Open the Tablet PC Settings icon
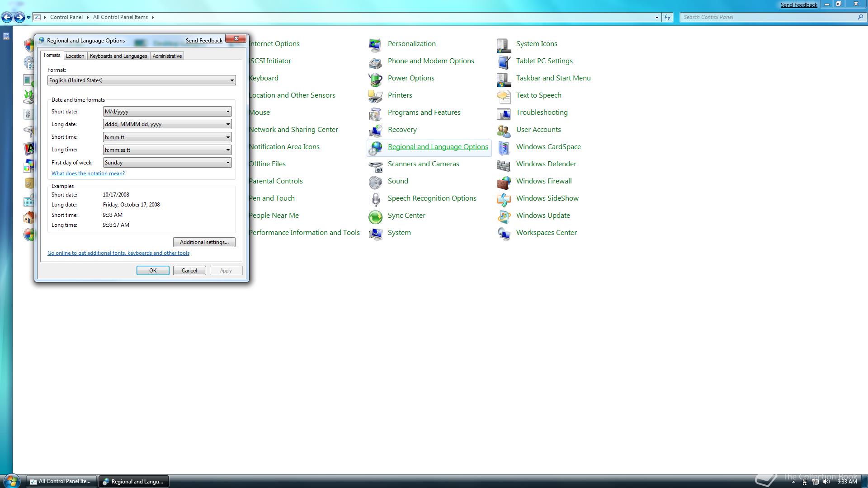Viewport: 868px width, 488px height. tap(504, 61)
